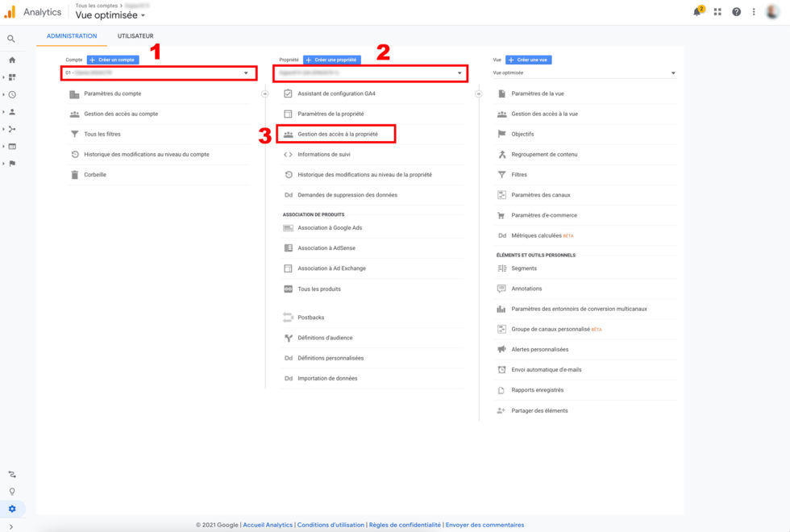Open Gestion des accès à la propriété

click(x=337, y=134)
